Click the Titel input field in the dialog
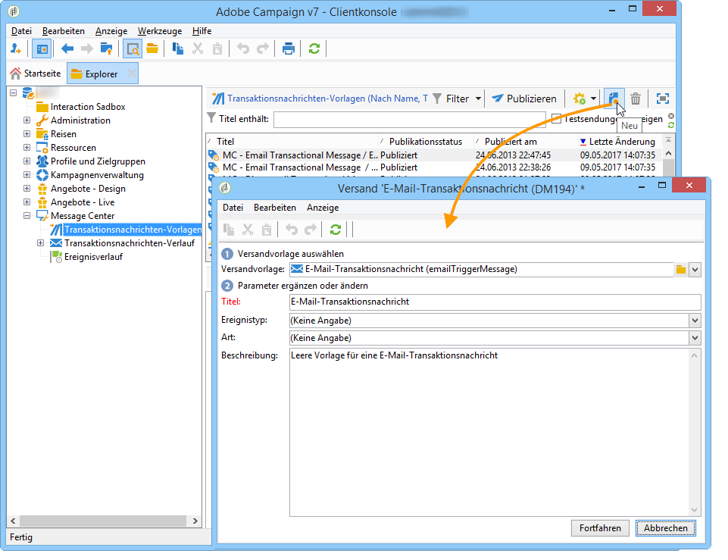The height and width of the screenshot is (560, 728). click(x=495, y=302)
